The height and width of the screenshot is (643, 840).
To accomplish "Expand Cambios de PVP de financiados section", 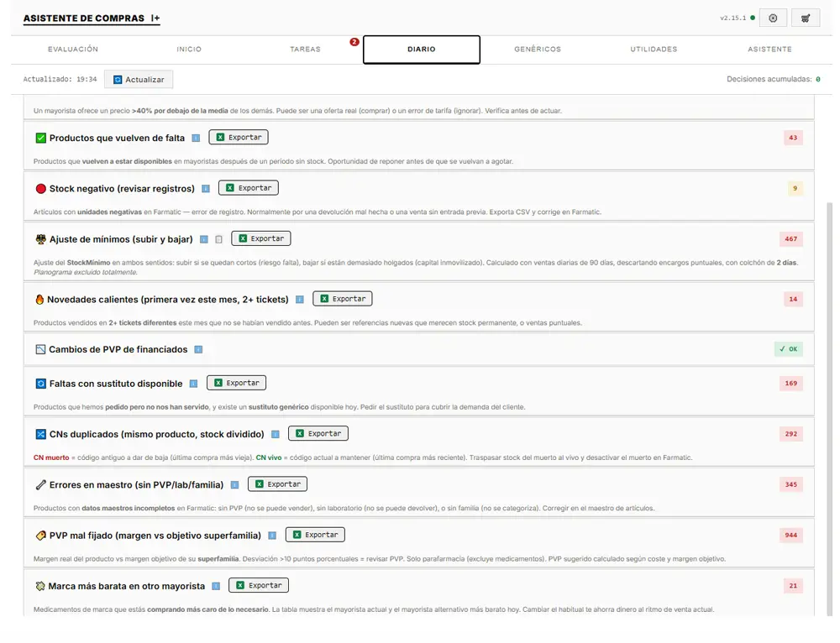I will click(x=118, y=349).
